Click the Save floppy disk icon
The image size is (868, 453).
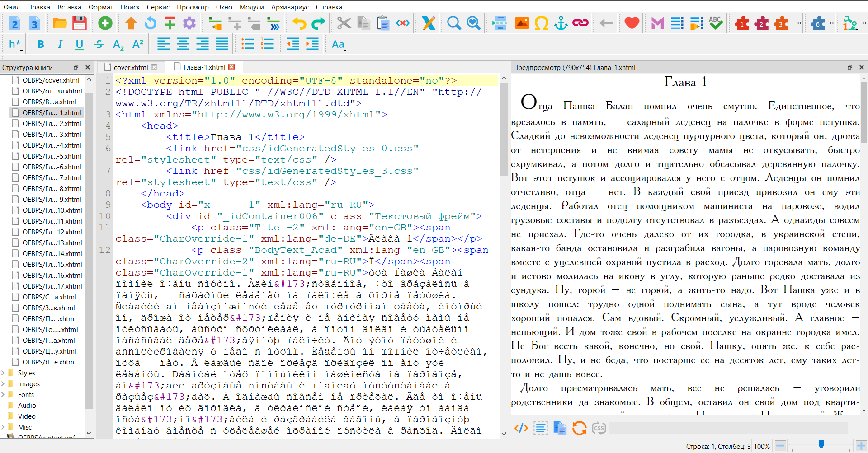point(80,23)
